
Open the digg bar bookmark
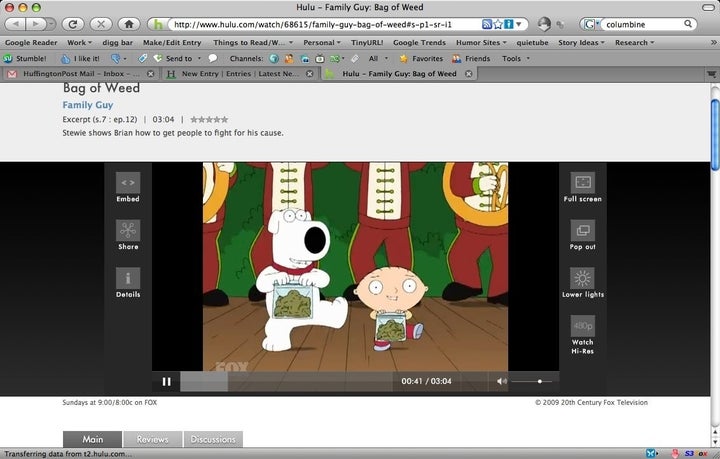118,43
